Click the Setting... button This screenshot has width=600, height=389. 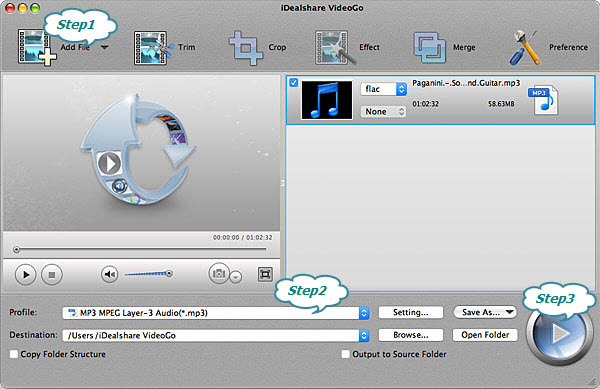(x=411, y=313)
